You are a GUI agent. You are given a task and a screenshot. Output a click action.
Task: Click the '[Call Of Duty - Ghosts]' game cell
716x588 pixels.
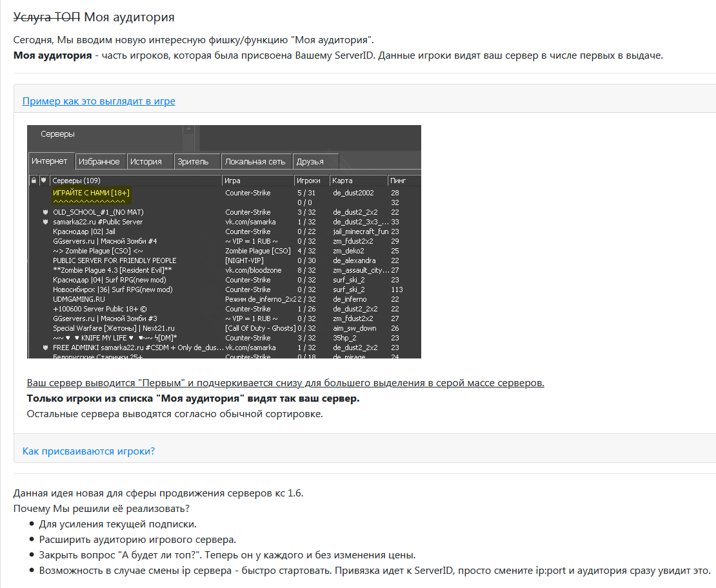(x=261, y=328)
